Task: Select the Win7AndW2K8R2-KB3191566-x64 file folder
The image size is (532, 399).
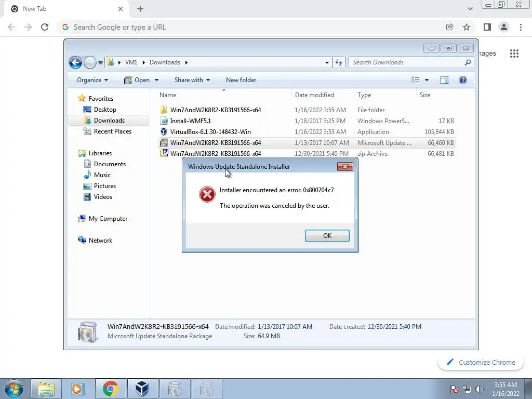Action: point(307,110)
